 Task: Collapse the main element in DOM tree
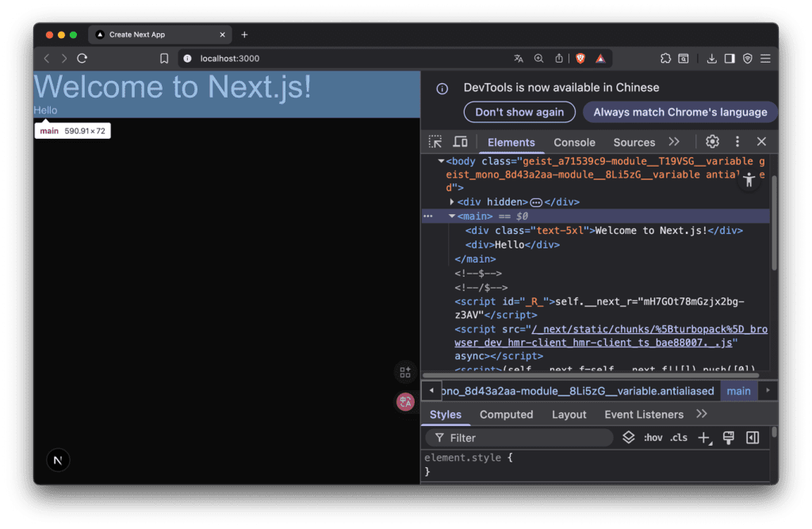tap(452, 216)
